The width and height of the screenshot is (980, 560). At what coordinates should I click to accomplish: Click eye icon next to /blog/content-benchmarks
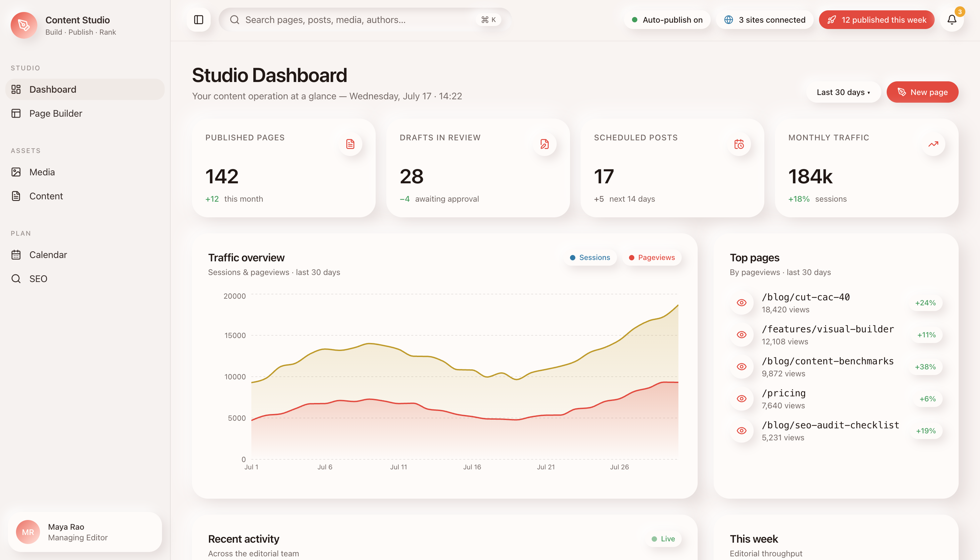click(742, 367)
